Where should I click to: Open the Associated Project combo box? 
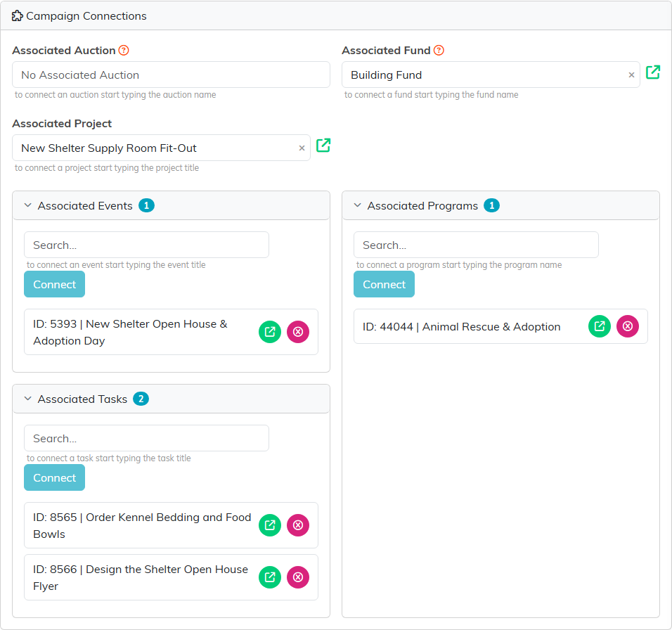point(161,148)
